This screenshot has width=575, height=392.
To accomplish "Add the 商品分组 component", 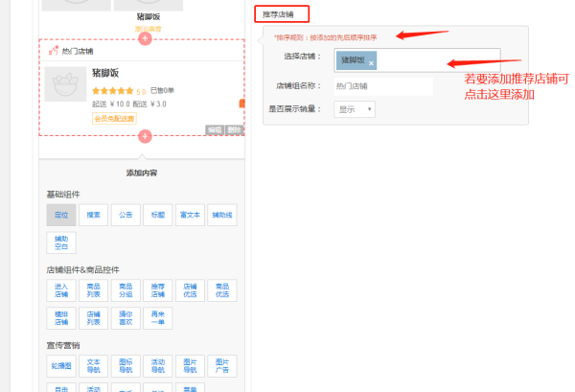I will click(x=125, y=290).
